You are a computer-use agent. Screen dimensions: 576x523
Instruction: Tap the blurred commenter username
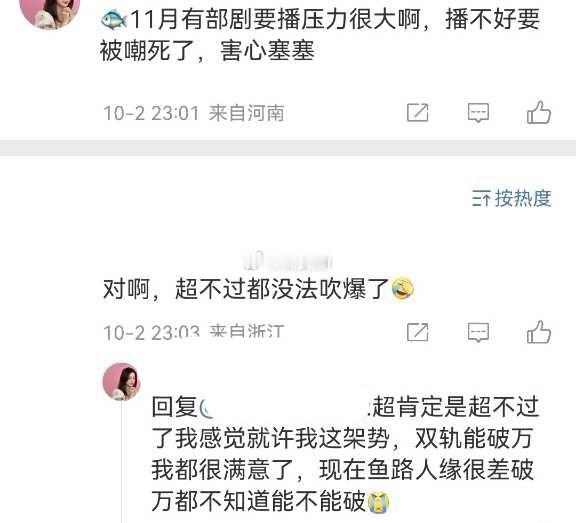pyautogui.click(x=287, y=261)
